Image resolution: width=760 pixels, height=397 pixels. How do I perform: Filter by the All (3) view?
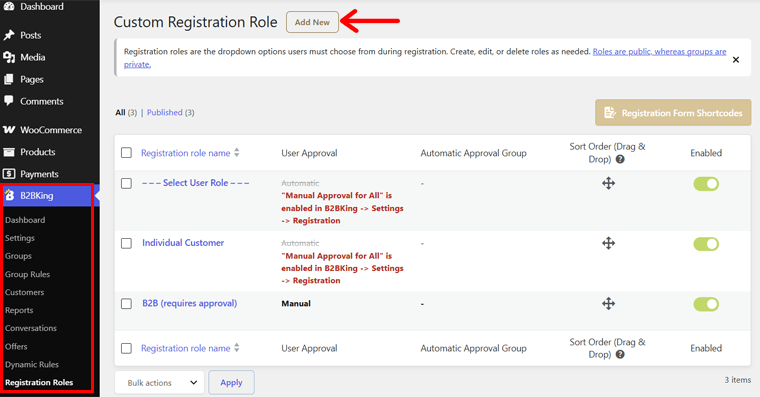click(126, 112)
